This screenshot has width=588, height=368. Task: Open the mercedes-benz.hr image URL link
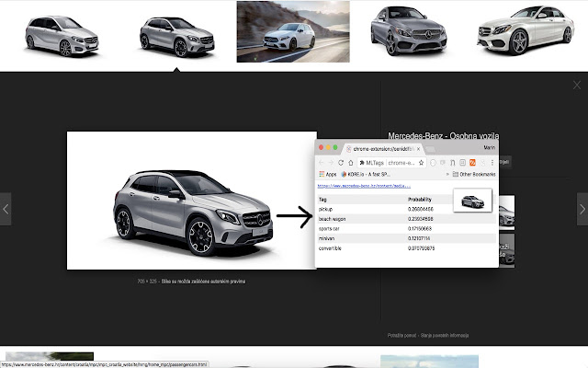point(364,186)
